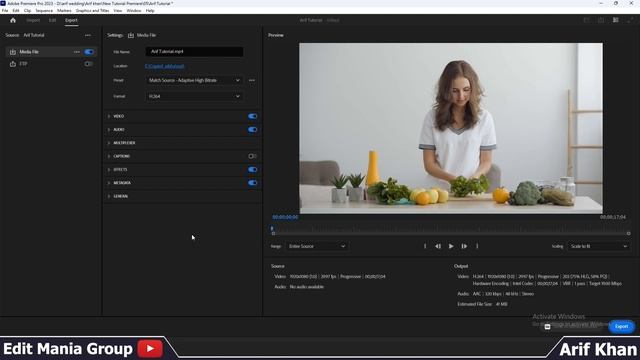Open the File menu
Screen dimensions: 640x360
5,11
